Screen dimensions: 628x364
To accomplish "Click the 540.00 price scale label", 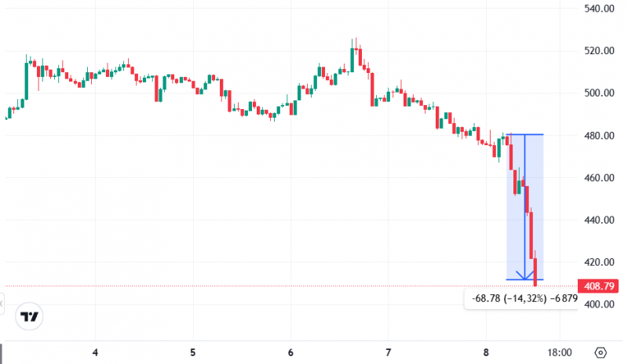I will 599,9.
